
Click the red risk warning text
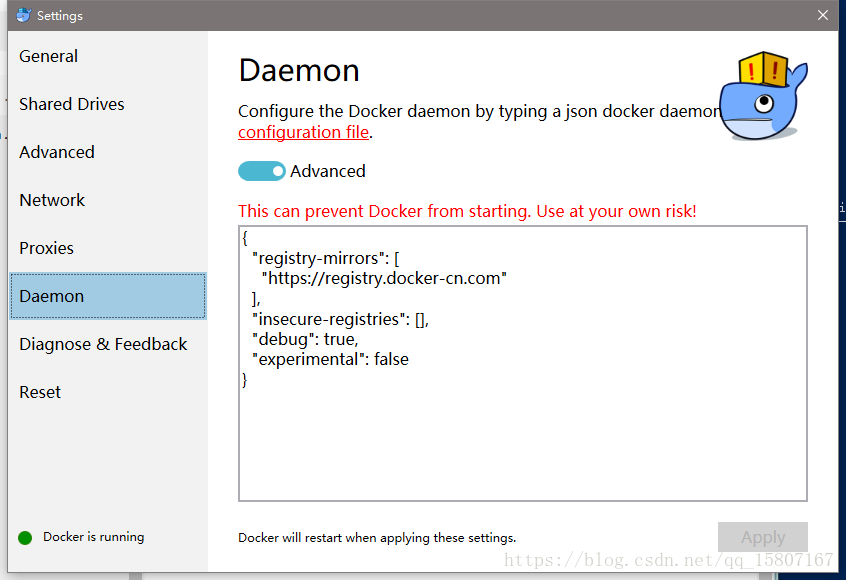(x=467, y=211)
